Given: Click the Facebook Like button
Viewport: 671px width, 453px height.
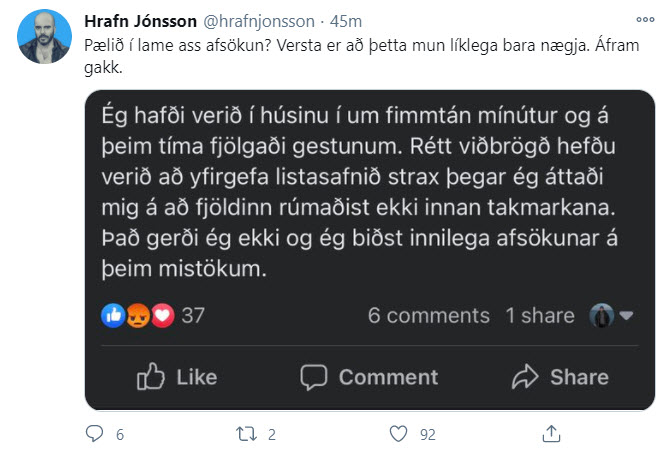Looking at the screenshot, I should (x=177, y=377).
